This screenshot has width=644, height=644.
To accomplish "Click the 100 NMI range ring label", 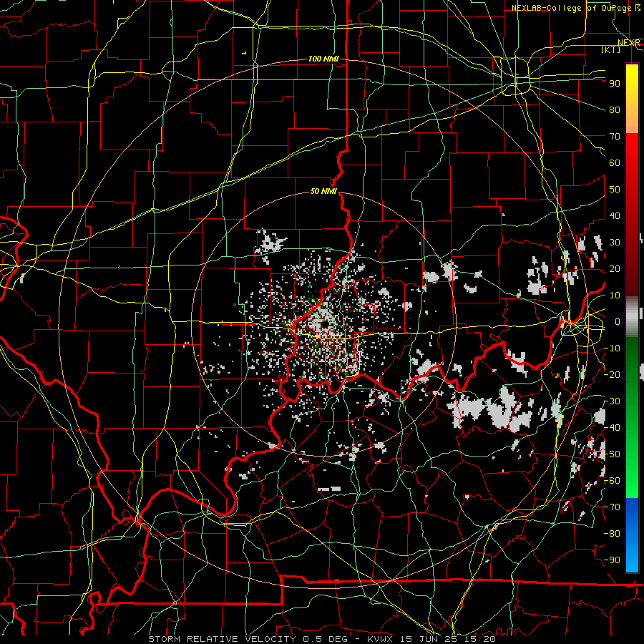I will click(323, 59).
